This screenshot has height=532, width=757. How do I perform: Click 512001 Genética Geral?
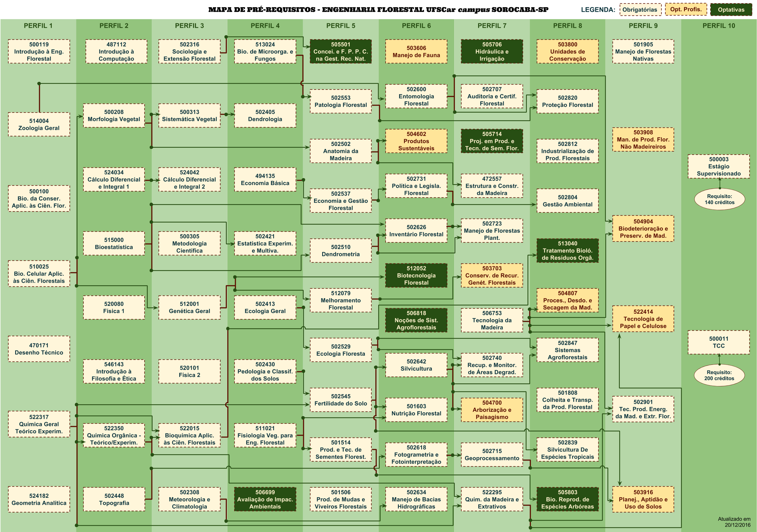[190, 307]
